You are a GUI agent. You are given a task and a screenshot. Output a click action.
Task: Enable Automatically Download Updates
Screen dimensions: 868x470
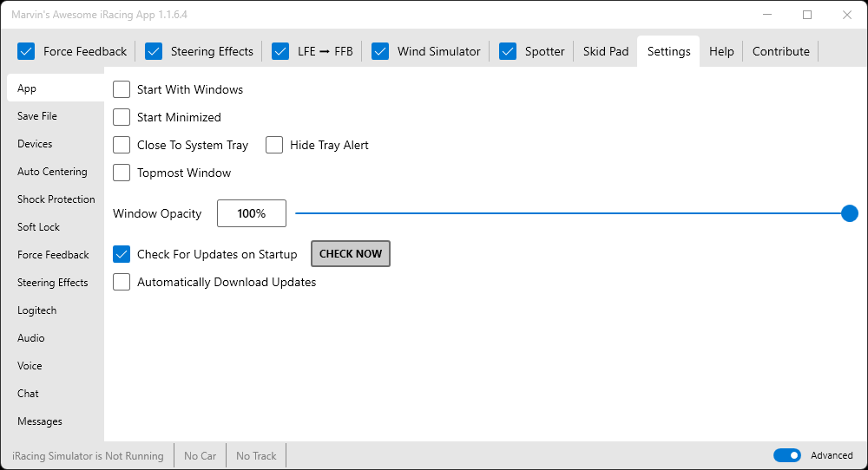[122, 282]
